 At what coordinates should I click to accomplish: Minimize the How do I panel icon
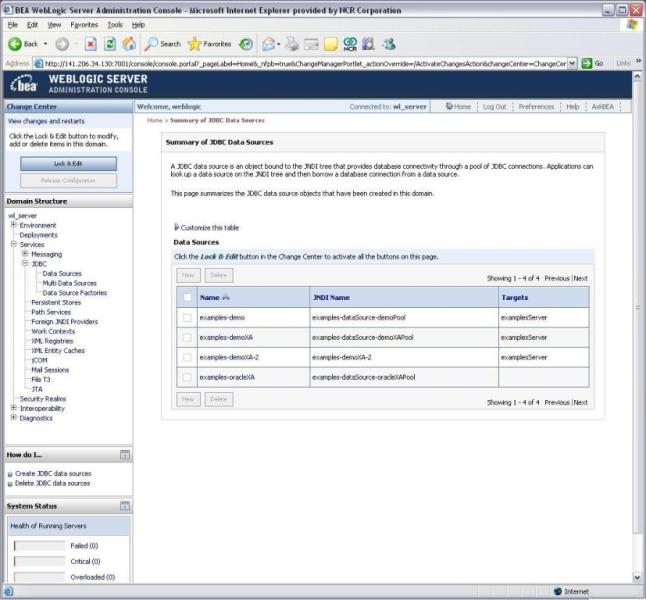point(125,455)
